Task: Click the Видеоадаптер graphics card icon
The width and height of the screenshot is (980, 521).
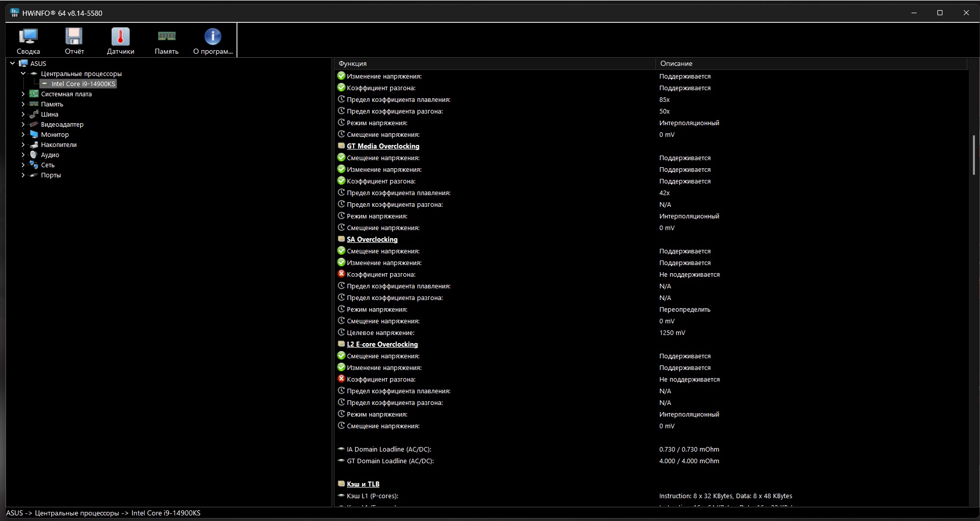Action: 34,124
